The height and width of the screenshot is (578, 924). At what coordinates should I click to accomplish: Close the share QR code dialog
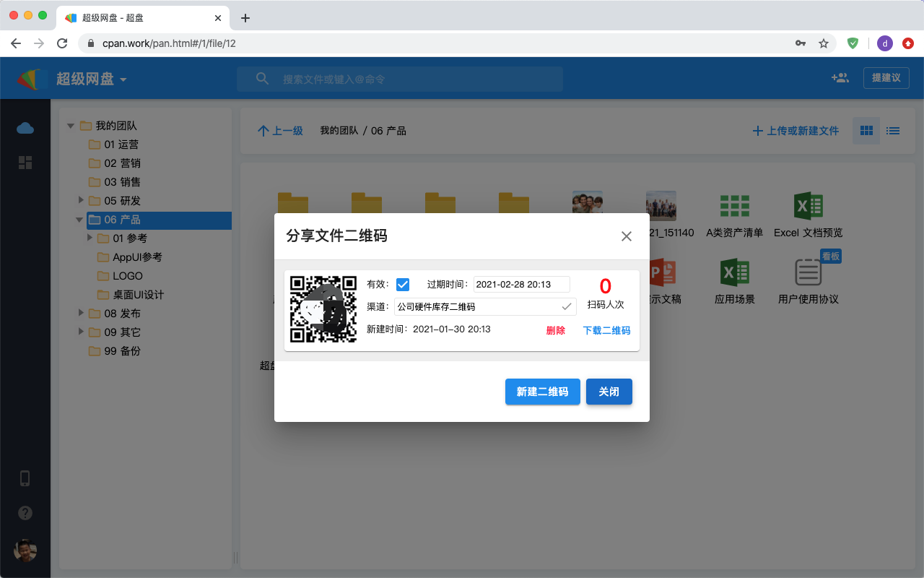tap(627, 236)
